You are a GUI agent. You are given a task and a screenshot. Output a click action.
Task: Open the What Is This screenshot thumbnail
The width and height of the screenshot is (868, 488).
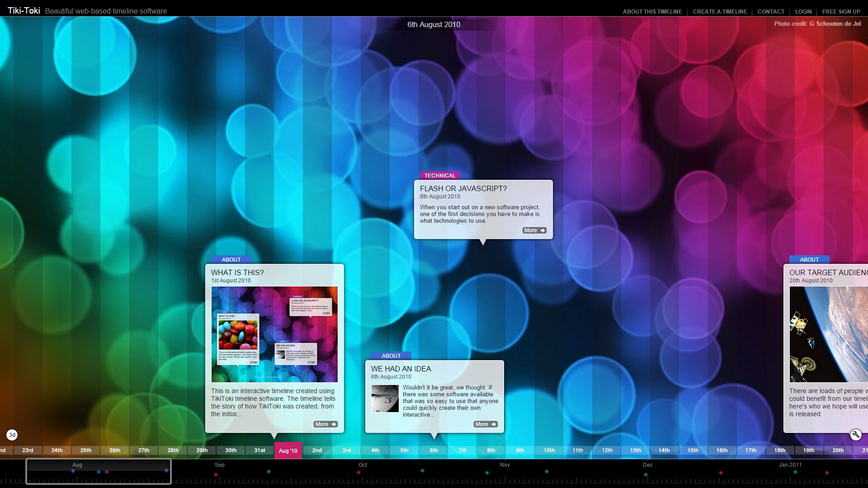[274, 334]
